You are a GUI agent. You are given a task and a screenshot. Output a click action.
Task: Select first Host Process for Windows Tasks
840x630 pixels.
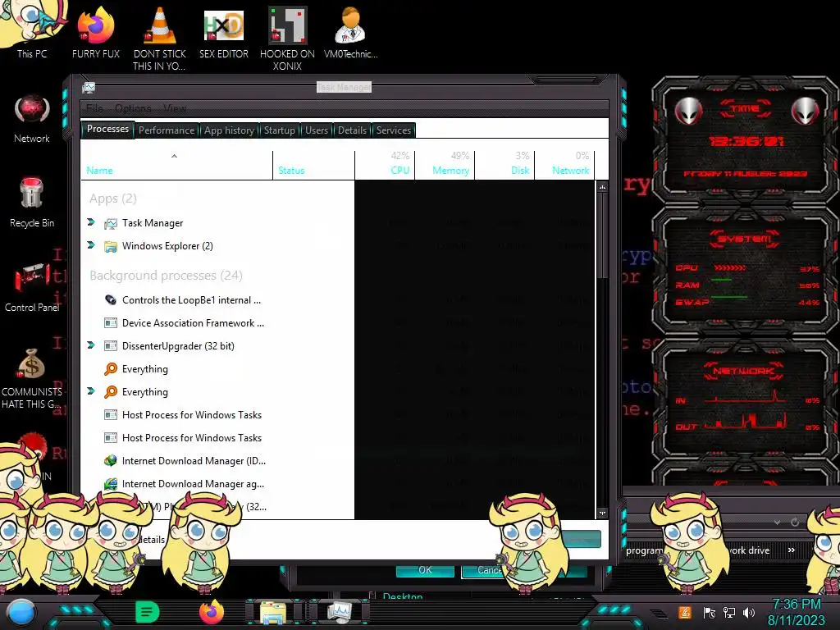point(337,415)
